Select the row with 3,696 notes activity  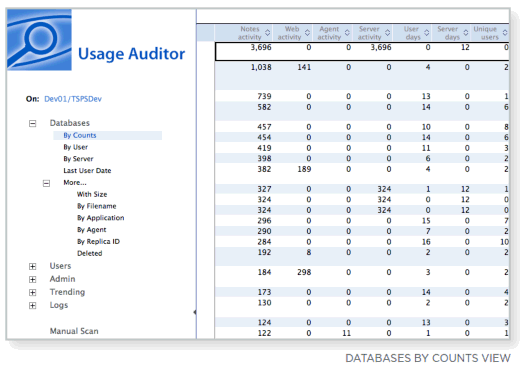coord(362,51)
